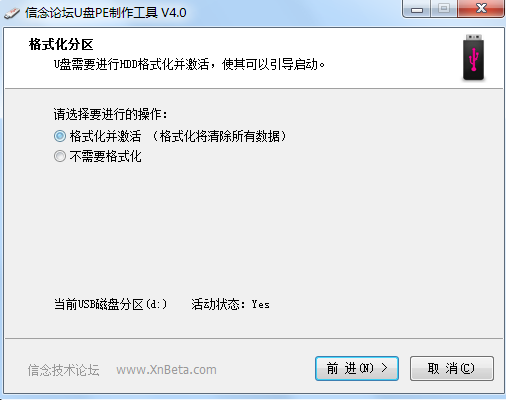Viewport: 506px width, 400px height.
Task: Click the window title 信念论坛U盘PE制作工具 V4.0
Action: 106,13
